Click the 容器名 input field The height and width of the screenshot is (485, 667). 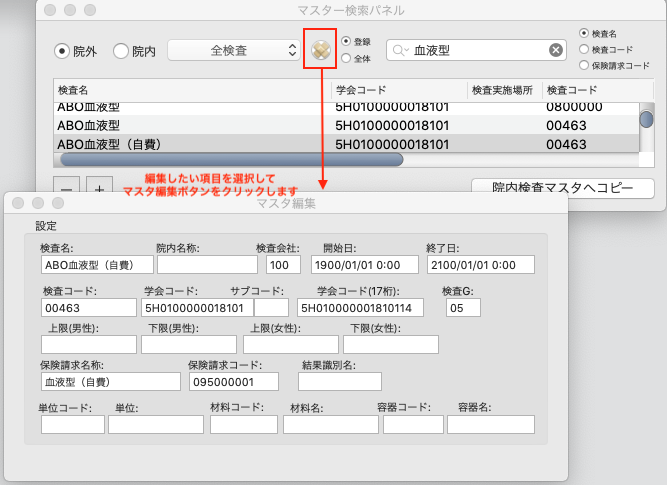[490, 425]
